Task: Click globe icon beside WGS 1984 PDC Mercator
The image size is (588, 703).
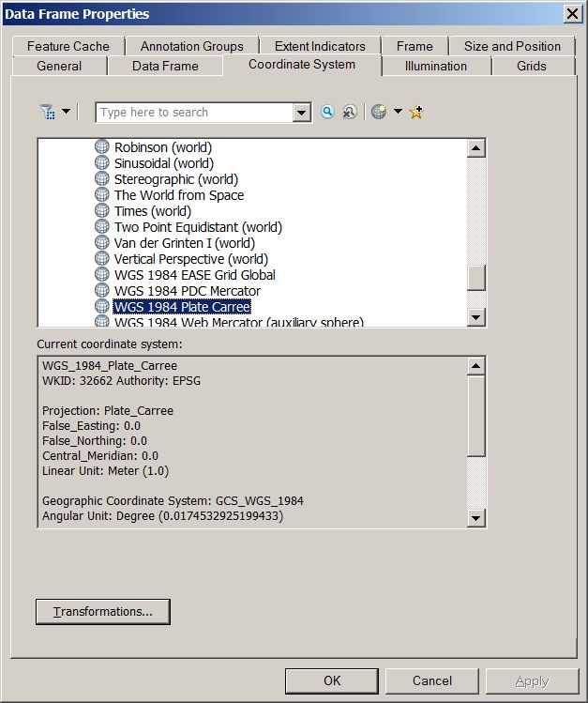Action: pyautogui.click(x=102, y=291)
